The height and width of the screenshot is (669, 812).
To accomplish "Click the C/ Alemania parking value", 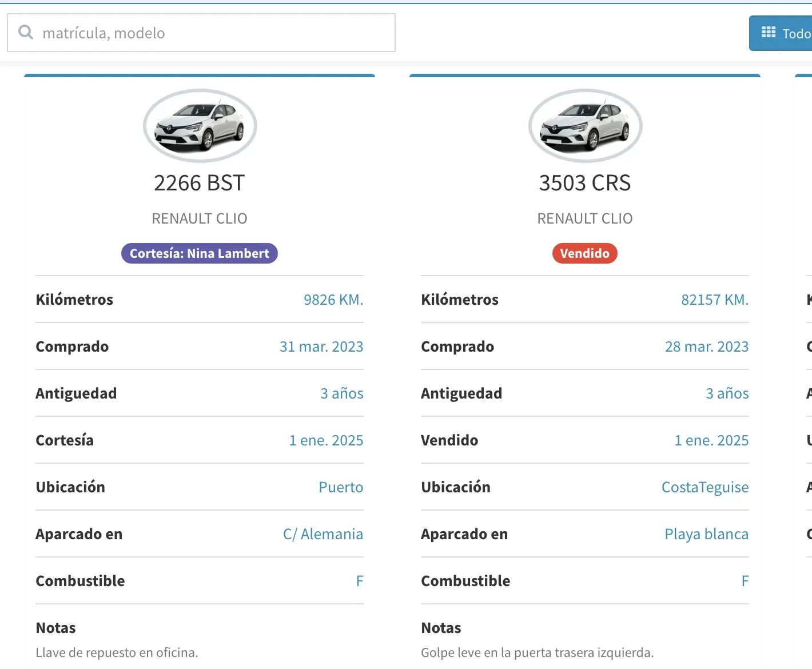I will pyautogui.click(x=323, y=534).
